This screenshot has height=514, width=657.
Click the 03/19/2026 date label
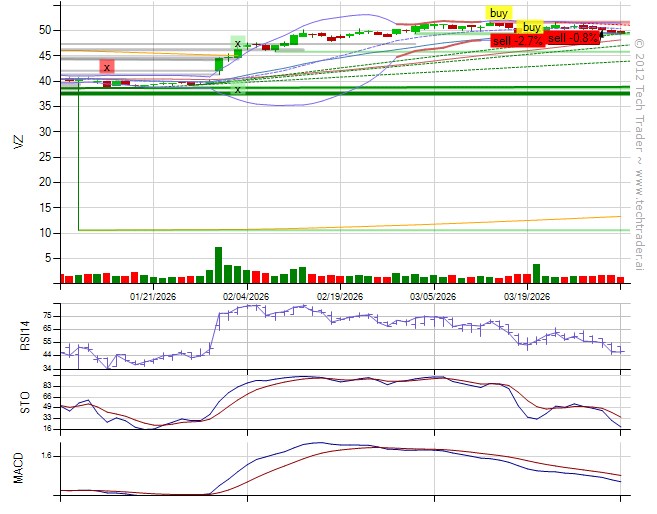(526, 296)
